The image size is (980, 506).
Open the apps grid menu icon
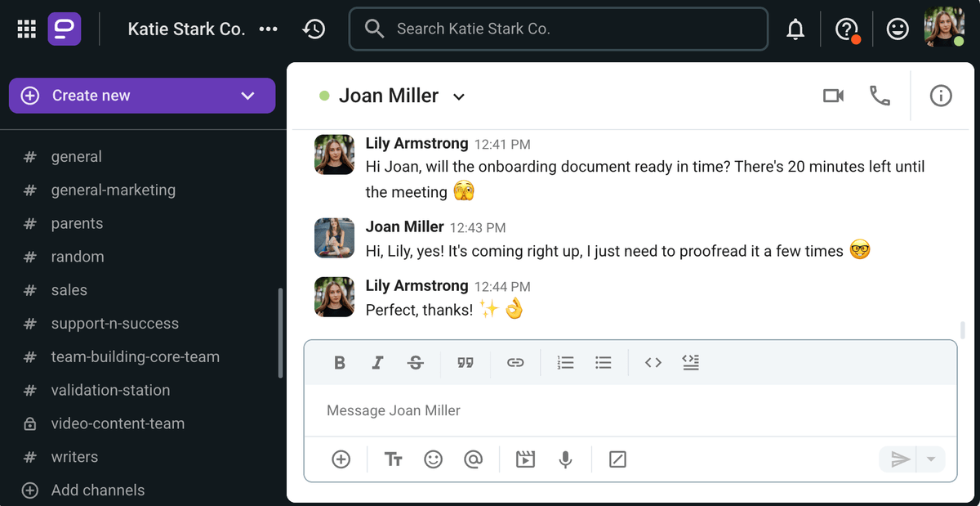27,29
